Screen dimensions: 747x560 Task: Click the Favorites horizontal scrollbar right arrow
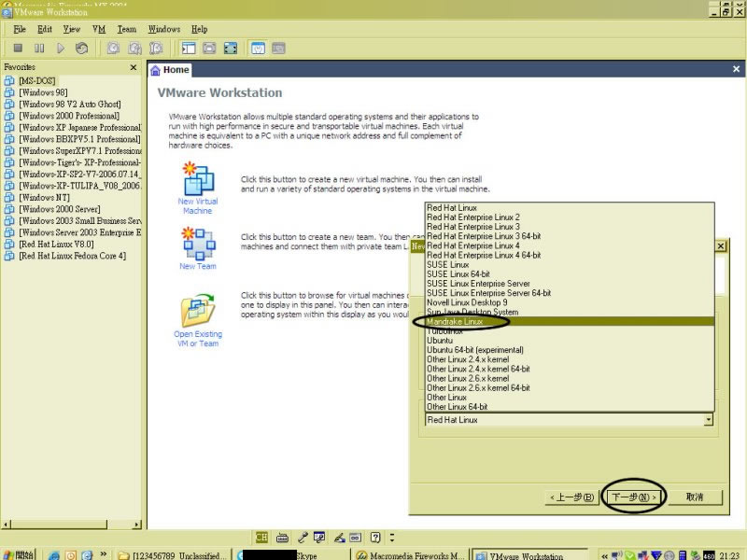pos(137,525)
